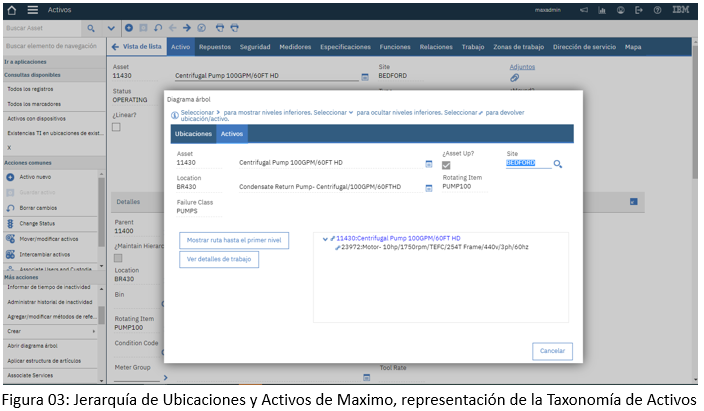Viewport: 704px width, 411px height.
Task: Open the reports chart icon in header
Action: [x=602, y=10]
